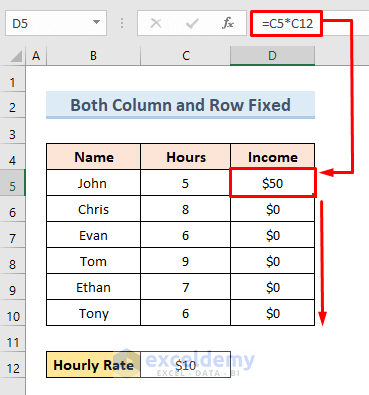The image size is (369, 395).
Task: Select row 4 header
Action: click(13, 157)
